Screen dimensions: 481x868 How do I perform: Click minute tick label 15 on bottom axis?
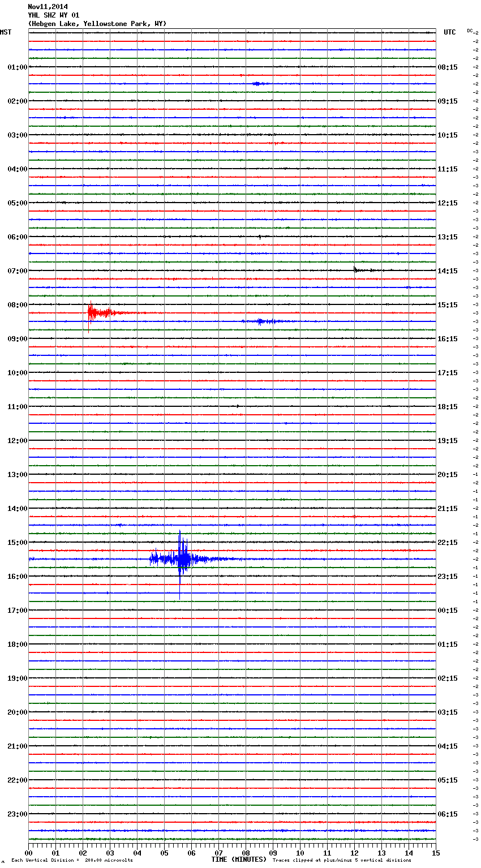(x=436, y=853)
